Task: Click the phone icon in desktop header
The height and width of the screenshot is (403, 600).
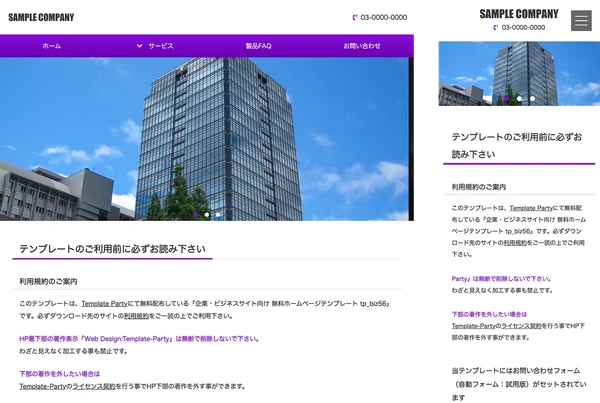Action: click(355, 17)
